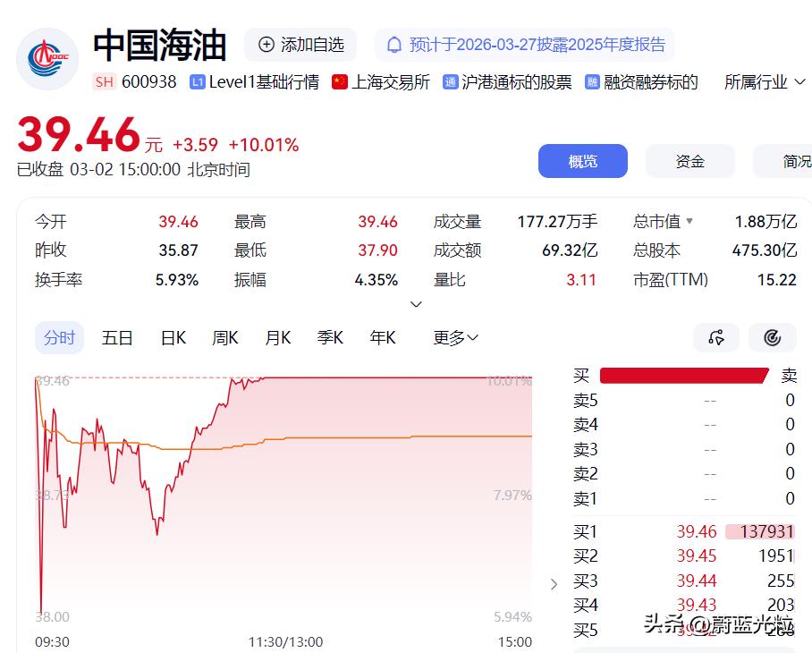812x653 pixels.
Task: Click the 换手率 value 5.93%
Action: pos(177,280)
